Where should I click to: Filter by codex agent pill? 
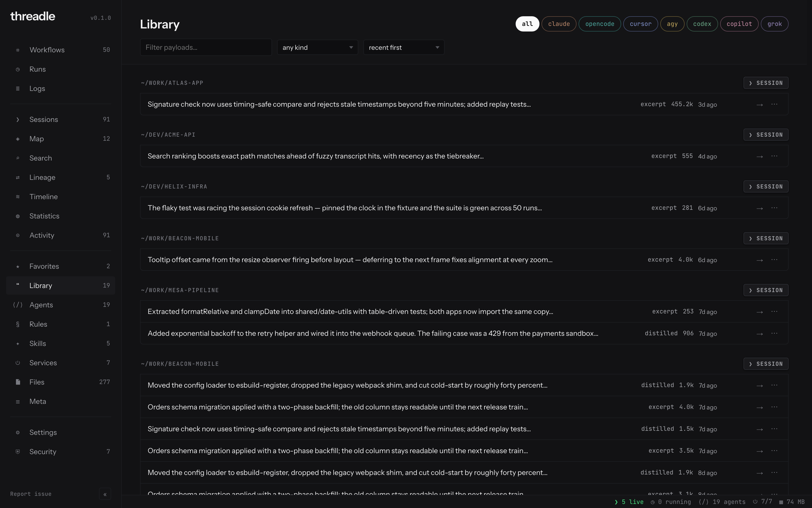[702, 24]
